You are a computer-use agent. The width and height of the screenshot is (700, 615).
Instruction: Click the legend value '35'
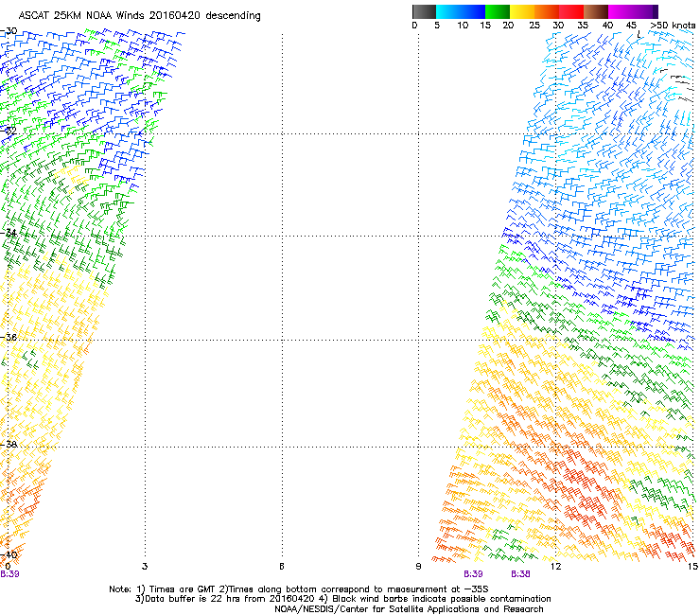tap(583, 26)
